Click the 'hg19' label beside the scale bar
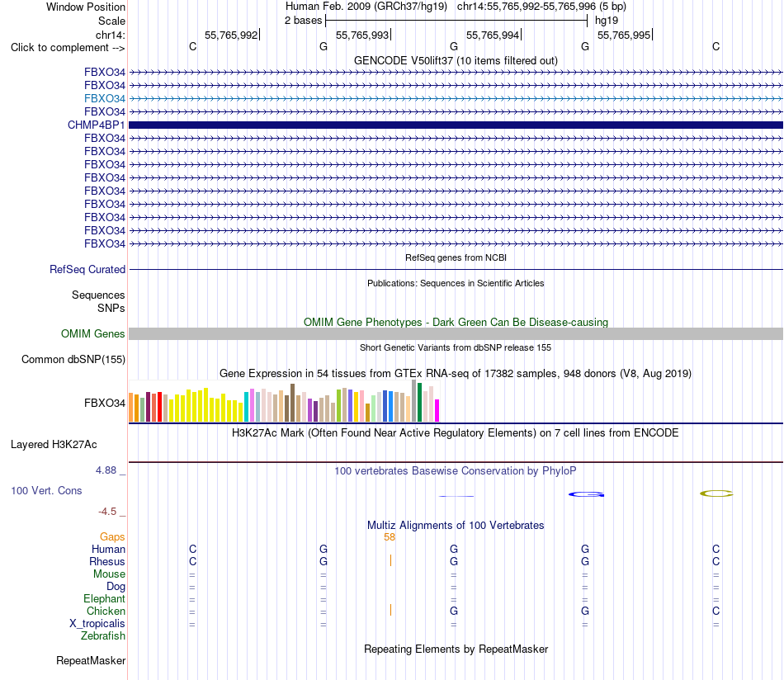Viewport: 784px width, 680px height. tap(607, 21)
